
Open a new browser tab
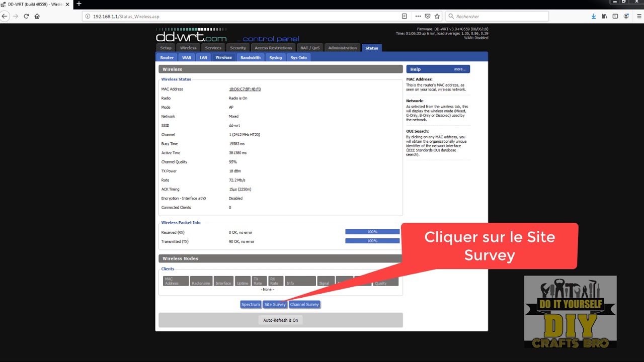(78, 4)
